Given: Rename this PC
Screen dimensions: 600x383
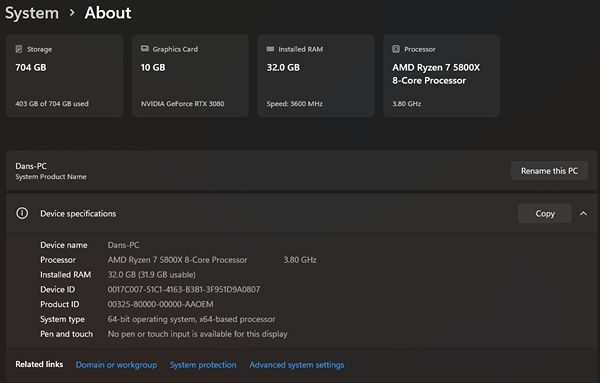Looking at the screenshot, I should [x=549, y=171].
